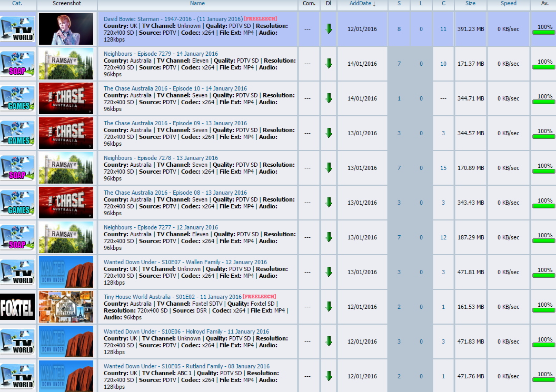Click availability bar in David Bowie row
Image resolution: width=556 pixels, height=392 pixels.
[x=543, y=32]
